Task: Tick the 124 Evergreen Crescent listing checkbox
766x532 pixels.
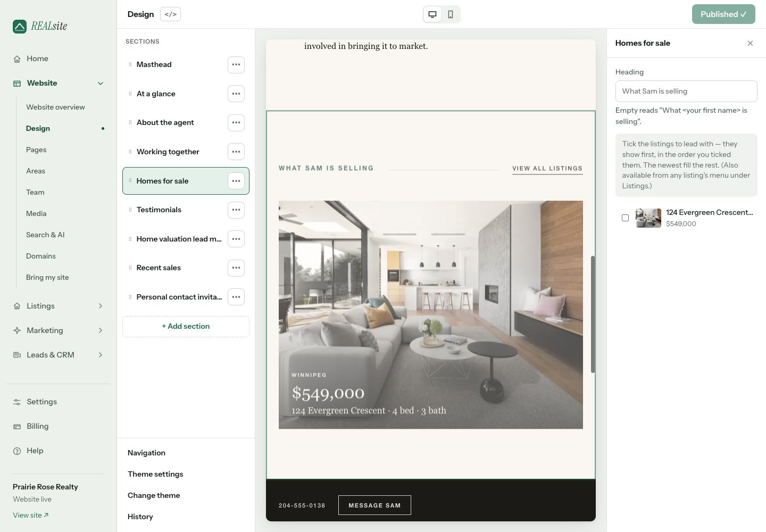Action: [625, 218]
